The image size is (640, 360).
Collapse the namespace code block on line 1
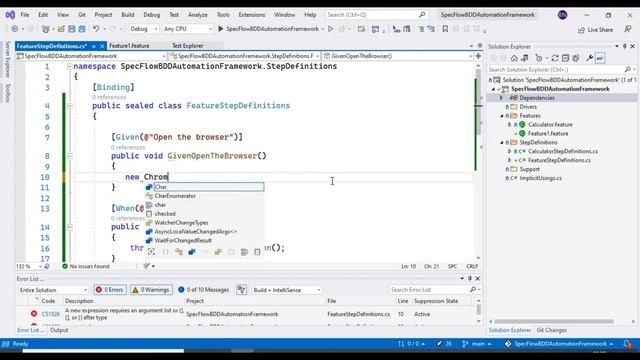(69, 66)
